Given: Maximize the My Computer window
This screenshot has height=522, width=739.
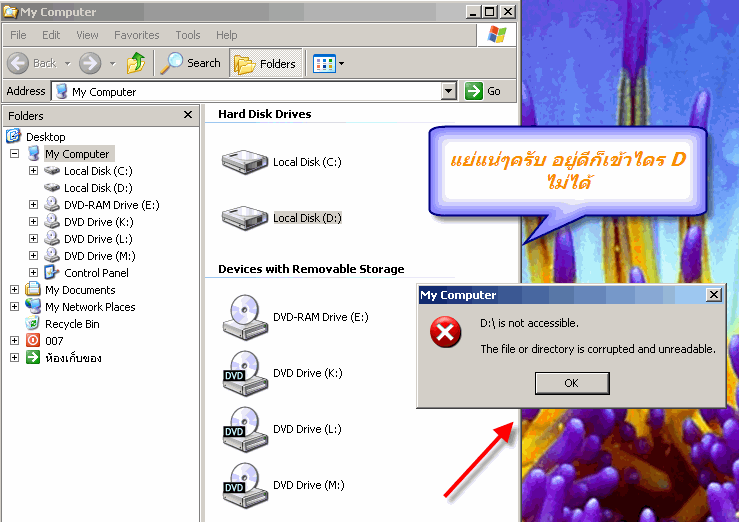Looking at the screenshot, I should pyautogui.click(x=490, y=11).
